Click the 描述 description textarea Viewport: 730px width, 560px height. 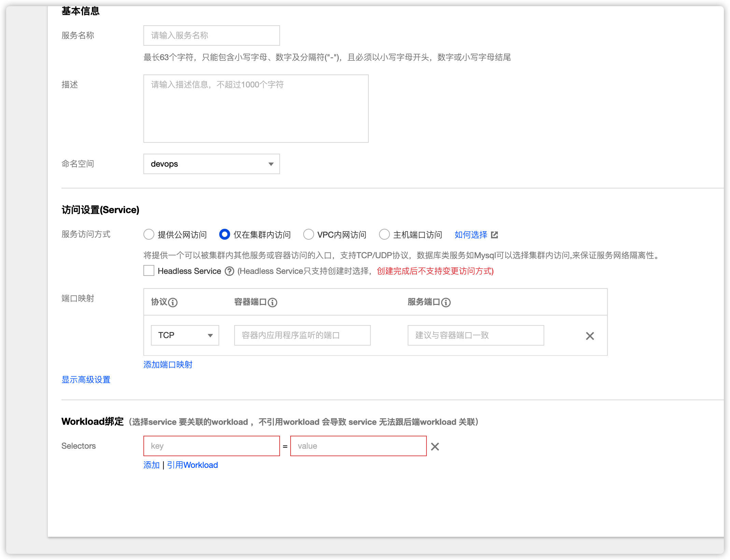click(x=256, y=109)
